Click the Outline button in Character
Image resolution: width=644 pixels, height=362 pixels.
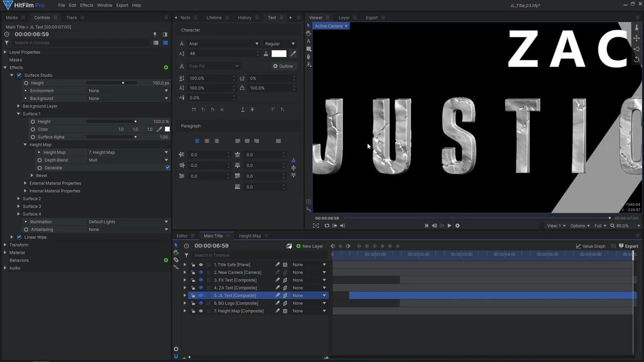point(283,66)
